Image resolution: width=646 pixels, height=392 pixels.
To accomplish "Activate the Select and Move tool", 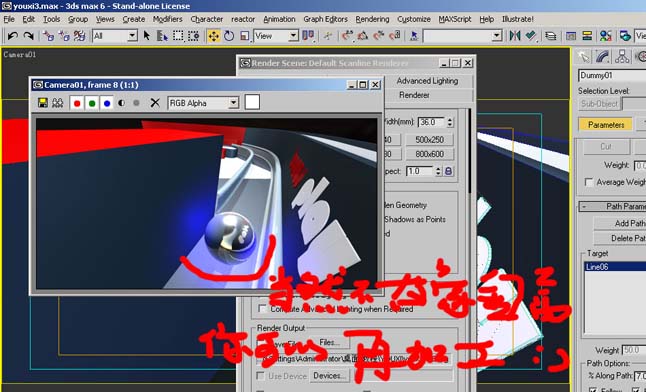I will [213, 36].
